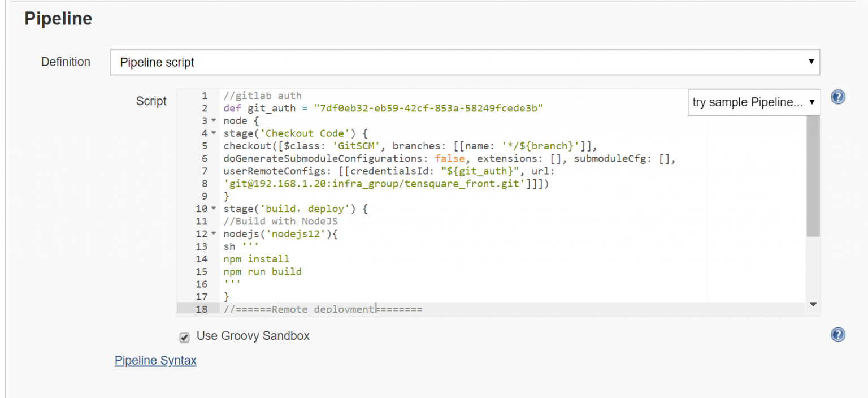Image resolution: width=868 pixels, height=398 pixels.
Task: Click the Pipeline script option in the Definition box
Action: click(156, 62)
